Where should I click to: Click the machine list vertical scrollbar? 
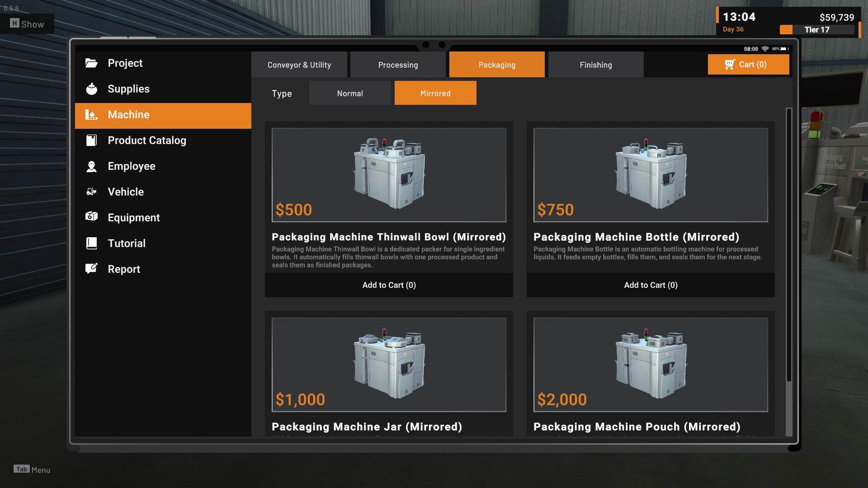pos(788,244)
